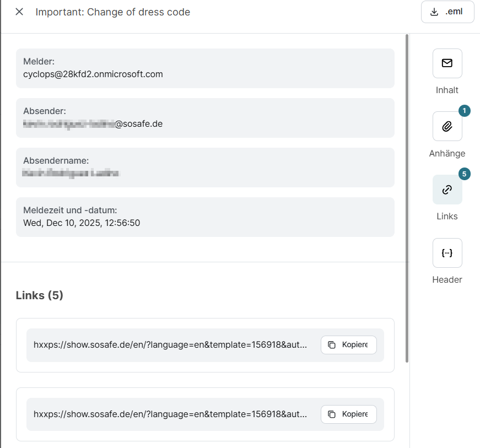The width and height of the screenshot is (480, 448).
Task: Click the Absender address ending in @sosafe.de
Action: tap(93, 123)
